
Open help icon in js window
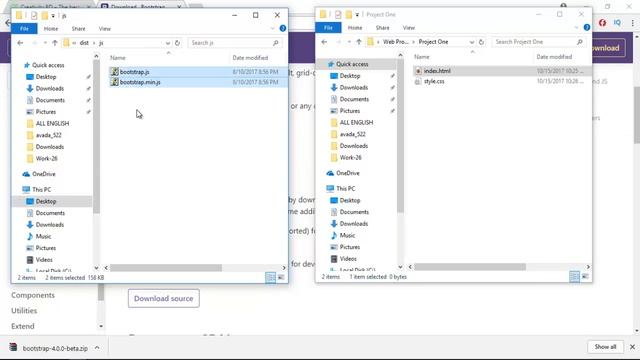(x=282, y=28)
